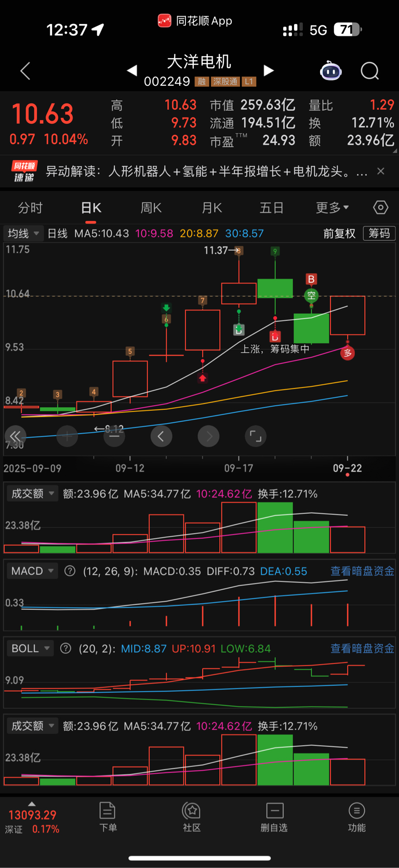Open the 社区 community page
The width and height of the screenshot is (399, 868).
pos(191,817)
